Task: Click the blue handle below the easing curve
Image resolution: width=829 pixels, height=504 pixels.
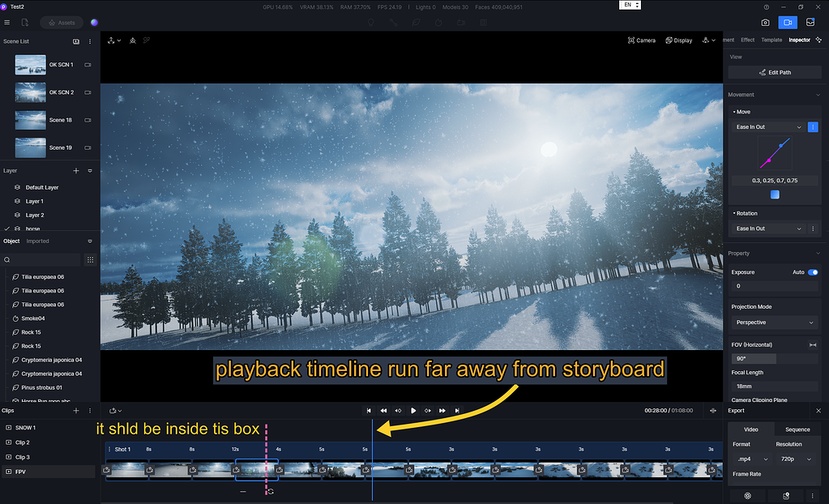Action: 774,194
